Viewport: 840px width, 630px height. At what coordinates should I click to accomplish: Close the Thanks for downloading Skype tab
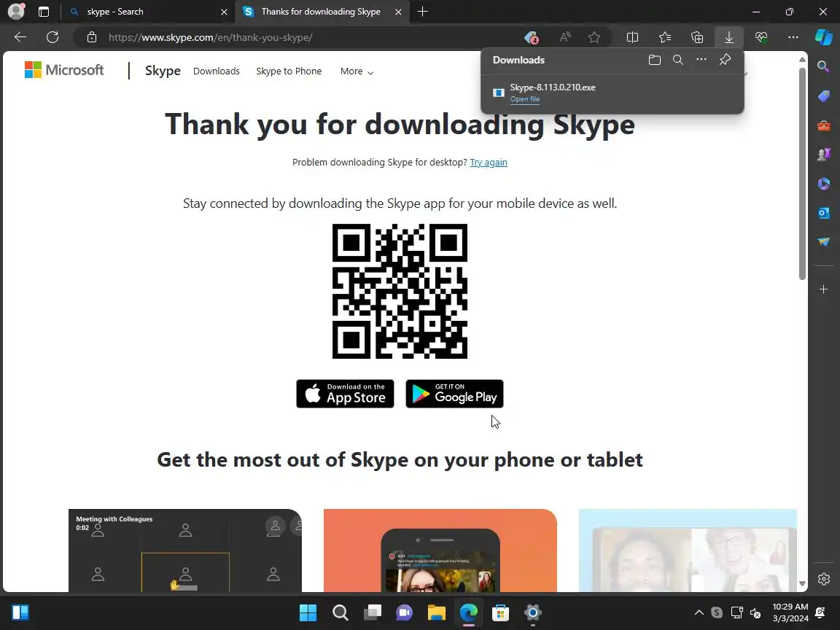pos(398,12)
